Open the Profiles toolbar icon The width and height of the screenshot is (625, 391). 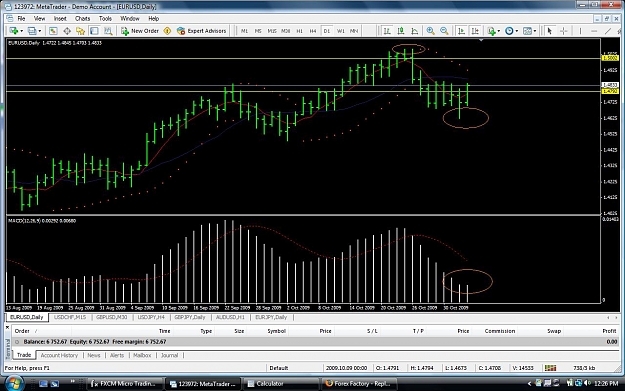(x=32, y=31)
